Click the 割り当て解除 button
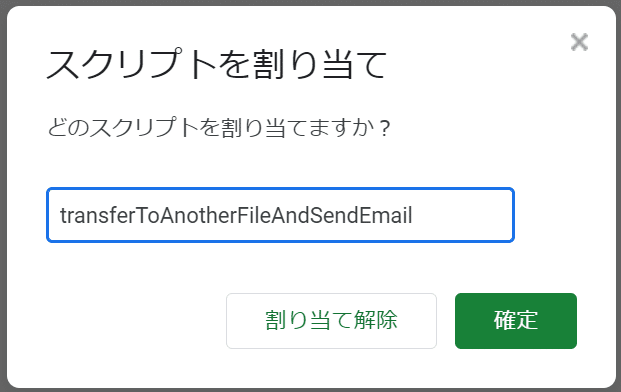 [331, 321]
